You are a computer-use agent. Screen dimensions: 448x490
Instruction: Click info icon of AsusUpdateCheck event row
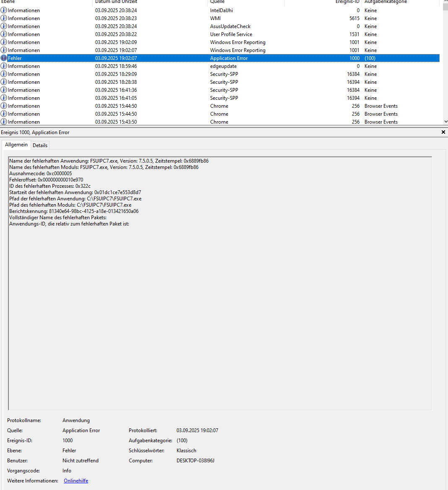tap(4, 26)
